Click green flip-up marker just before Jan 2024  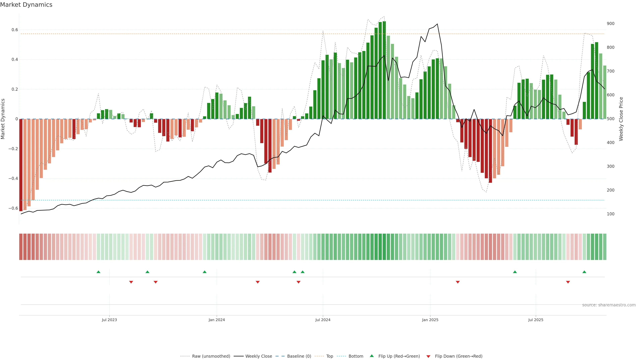pos(204,272)
